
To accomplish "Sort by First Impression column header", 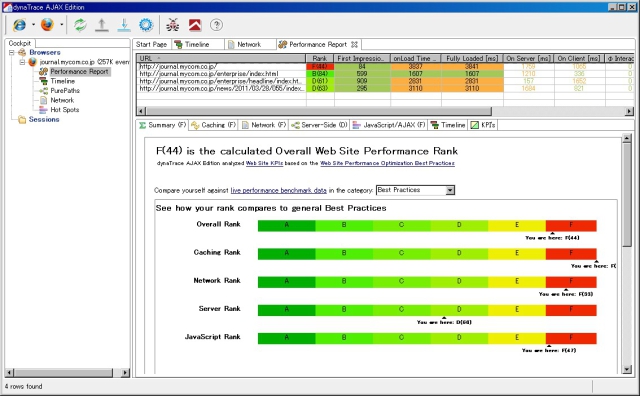I will (362, 58).
